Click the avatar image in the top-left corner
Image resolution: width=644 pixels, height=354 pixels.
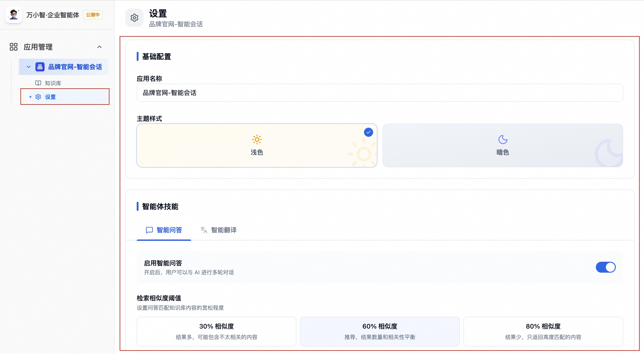[13, 15]
